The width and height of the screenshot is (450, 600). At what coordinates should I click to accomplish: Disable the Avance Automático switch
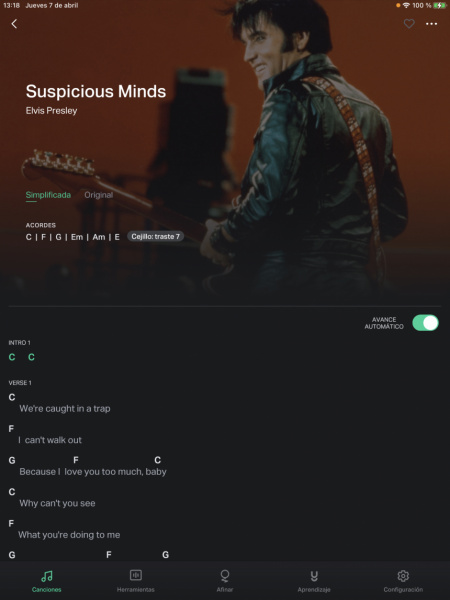[x=425, y=323]
